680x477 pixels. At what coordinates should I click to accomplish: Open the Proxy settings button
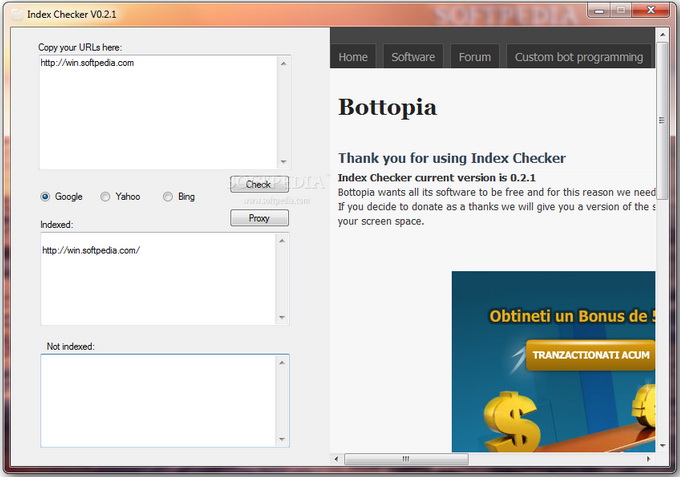click(259, 218)
